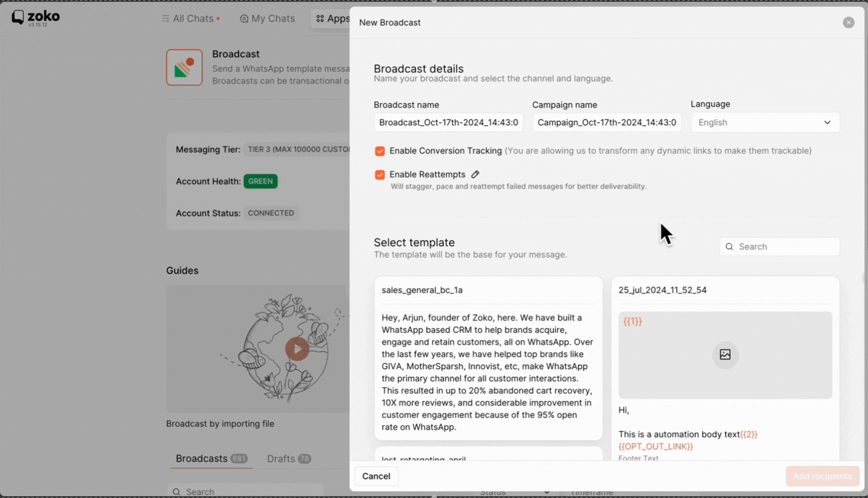Click the Zoko logo icon
The width and height of the screenshot is (868, 498).
click(18, 17)
